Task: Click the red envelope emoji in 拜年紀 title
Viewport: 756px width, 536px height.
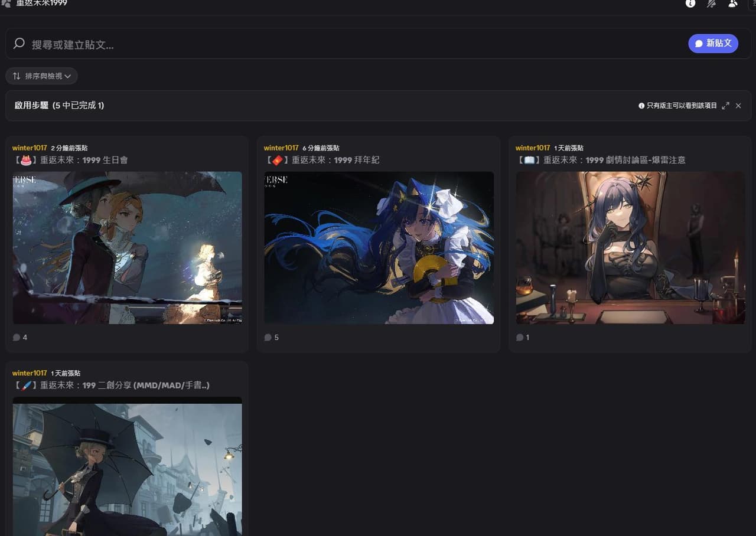Action: point(277,160)
